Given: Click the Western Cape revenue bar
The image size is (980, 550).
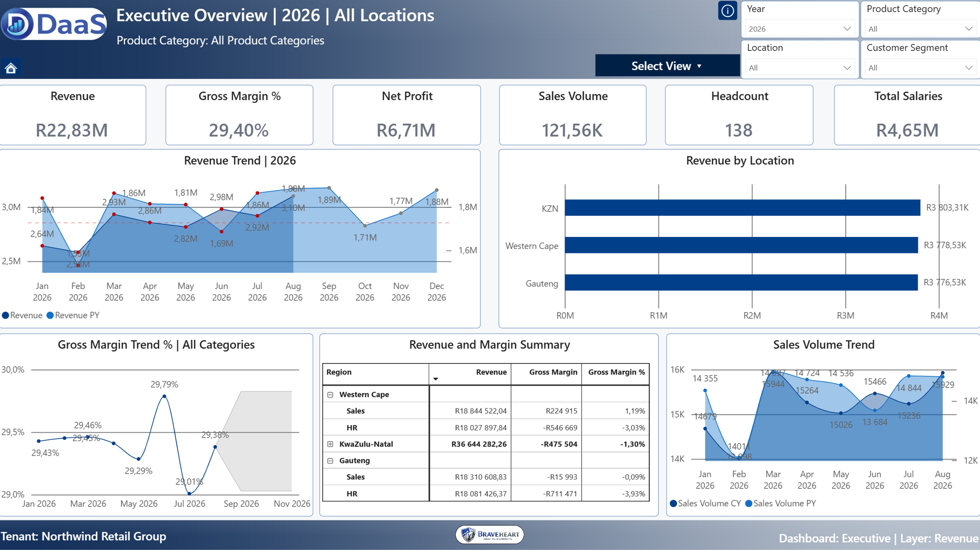Looking at the screenshot, I should click(x=741, y=245).
